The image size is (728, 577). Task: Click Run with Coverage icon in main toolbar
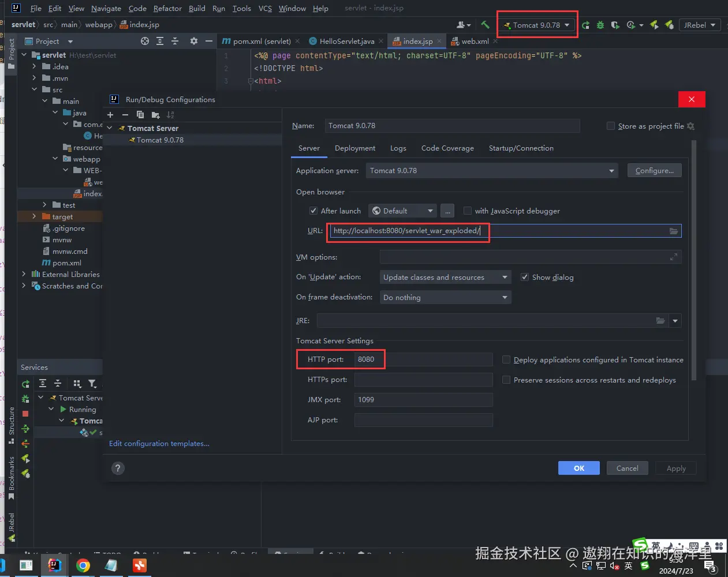(x=615, y=25)
